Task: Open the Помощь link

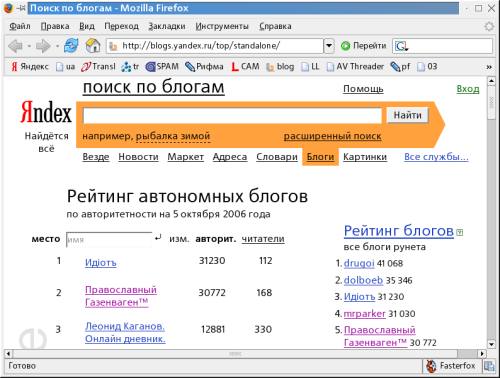Action: pyautogui.click(x=363, y=89)
